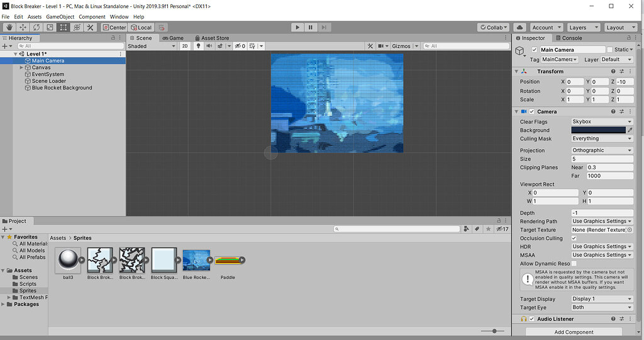Search by type in Project panel
Screen dimensions: 644x340
[x=466, y=229]
